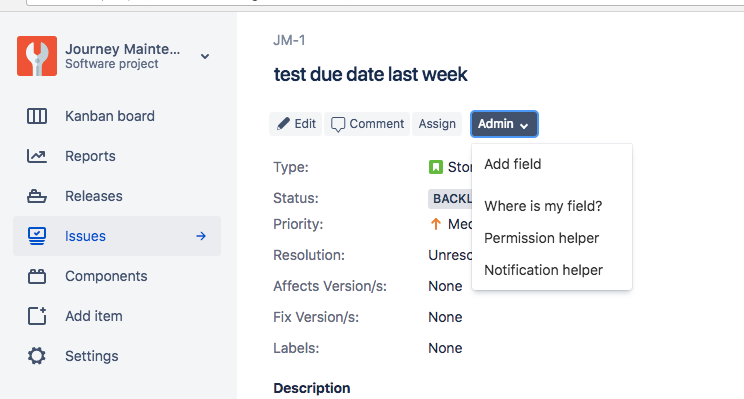Image resolution: width=744 pixels, height=399 pixels.
Task: Select the orange Medium priority arrow
Action: point(436,224)
